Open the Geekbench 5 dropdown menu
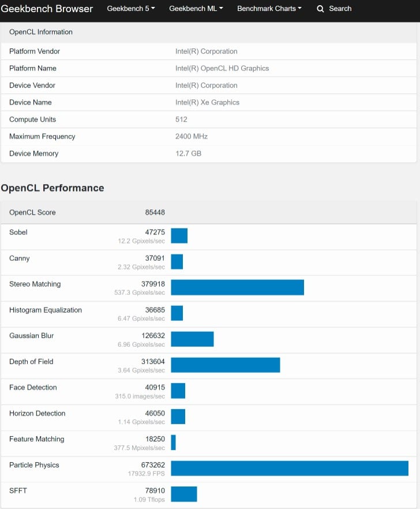 (x=131, y=9)
